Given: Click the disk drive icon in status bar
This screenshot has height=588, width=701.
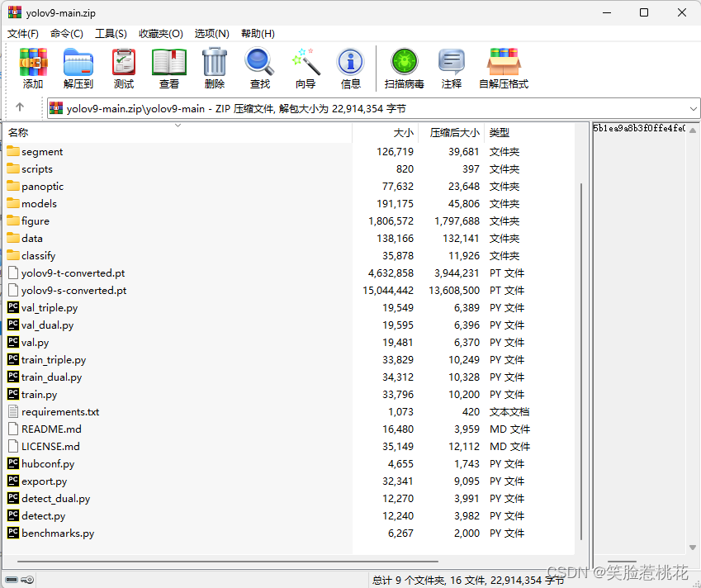Looking at the screenshot, I should [x=12, y=580].
